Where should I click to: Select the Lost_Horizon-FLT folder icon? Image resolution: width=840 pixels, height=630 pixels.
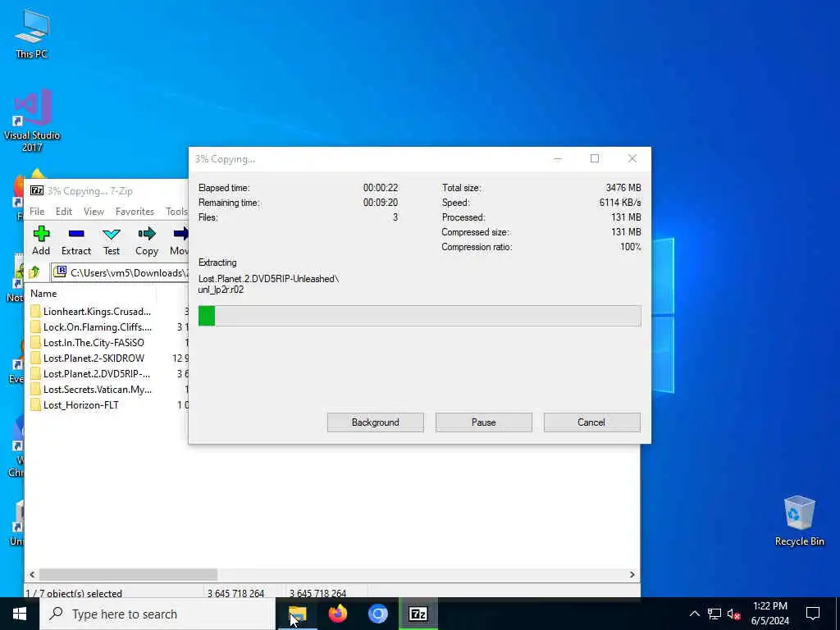click(36, 405)
